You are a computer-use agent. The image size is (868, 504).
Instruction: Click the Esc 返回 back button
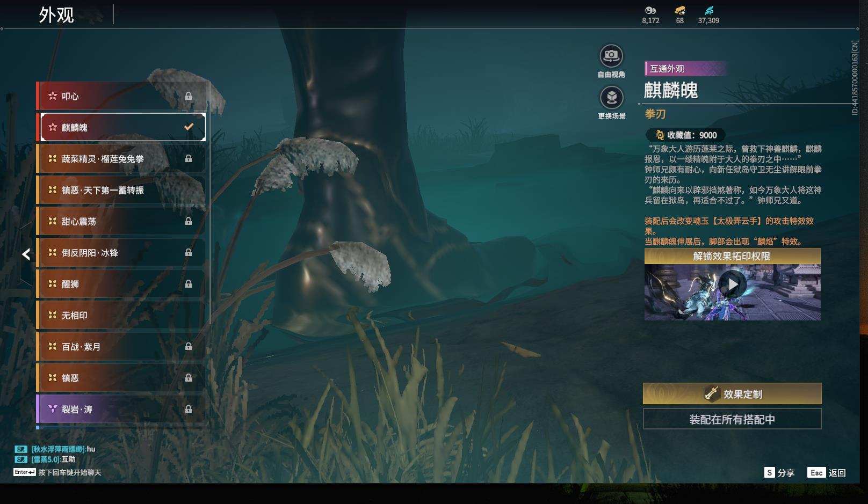point(827,472)
